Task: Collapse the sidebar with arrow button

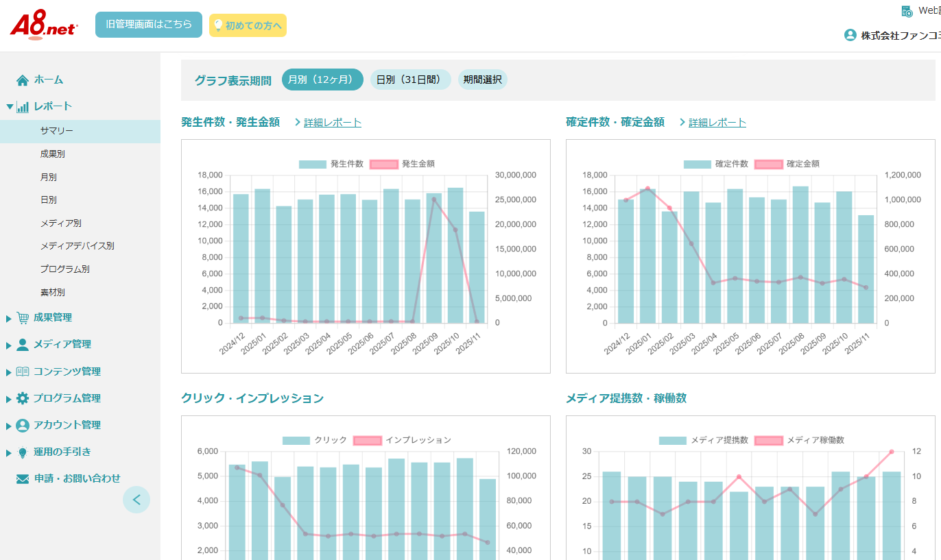Action: [136, 500]
